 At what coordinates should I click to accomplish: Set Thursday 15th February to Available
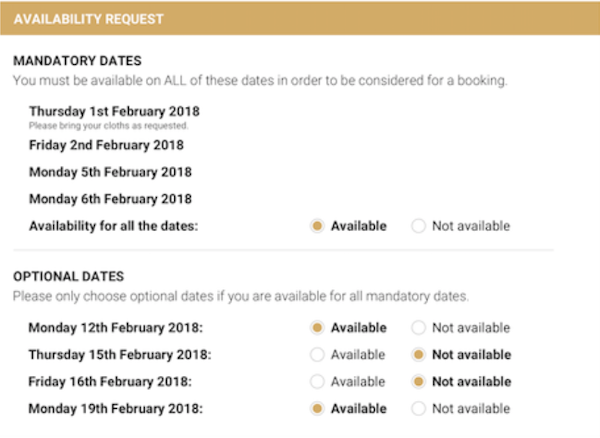point(318,355)
